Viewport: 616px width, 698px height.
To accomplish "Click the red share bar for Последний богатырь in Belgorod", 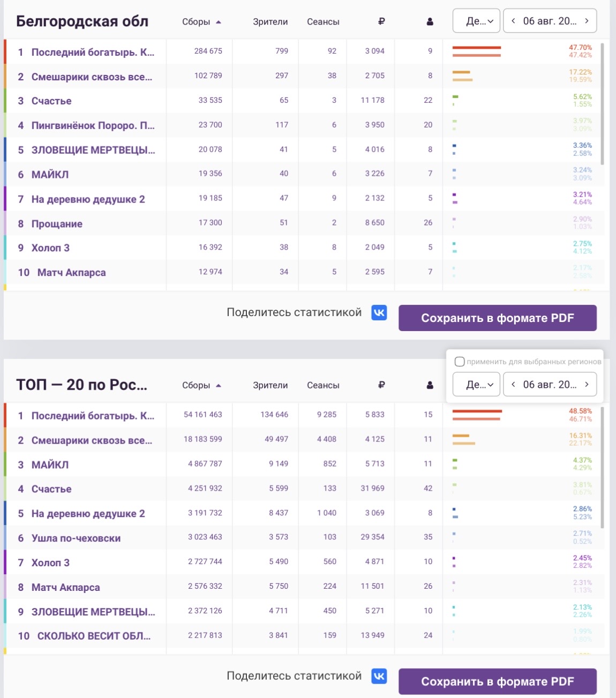I will tap(477, 48).
